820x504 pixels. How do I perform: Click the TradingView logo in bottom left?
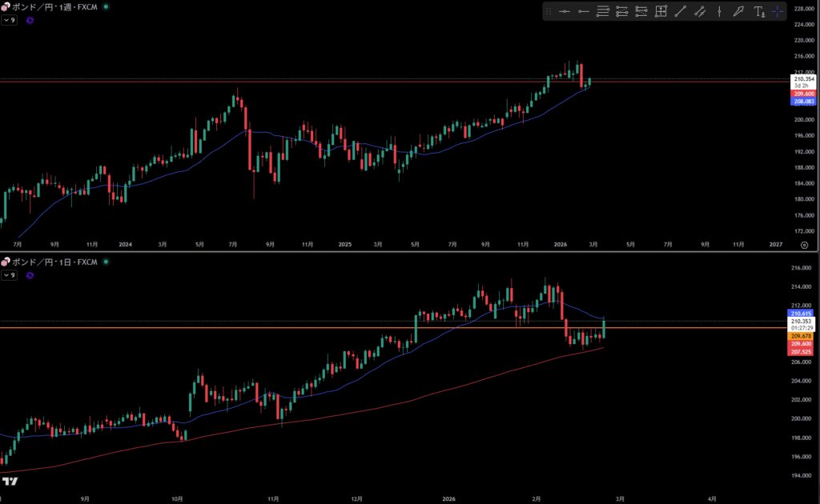[10, 481]
